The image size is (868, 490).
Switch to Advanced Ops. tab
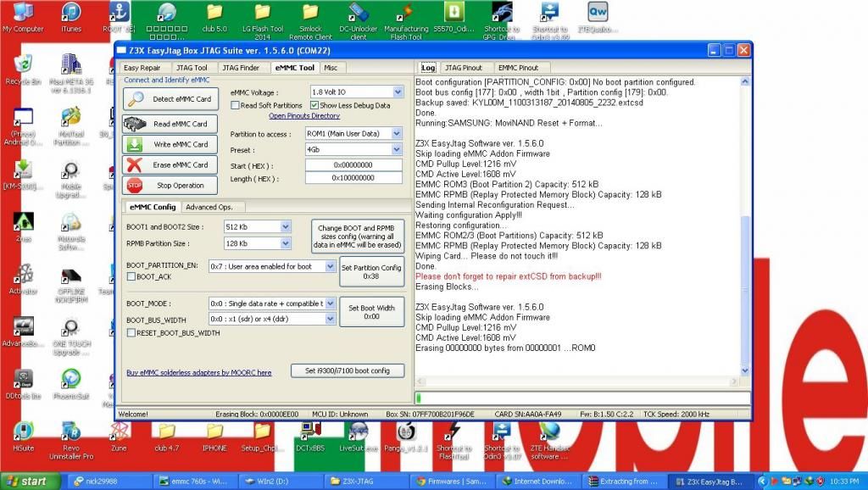tap(209, 207)
